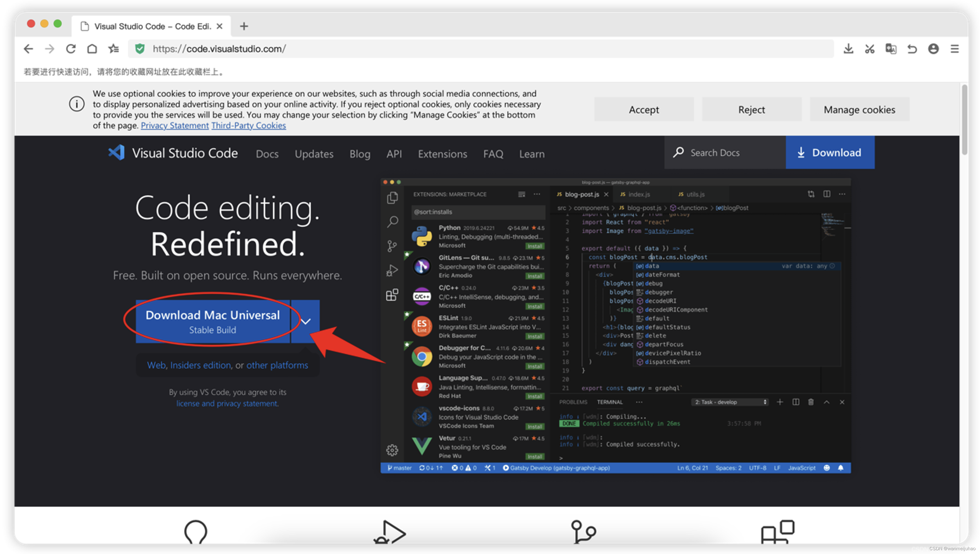Open the Updates page
The image size is (980, 554).
tap(314, 154)
